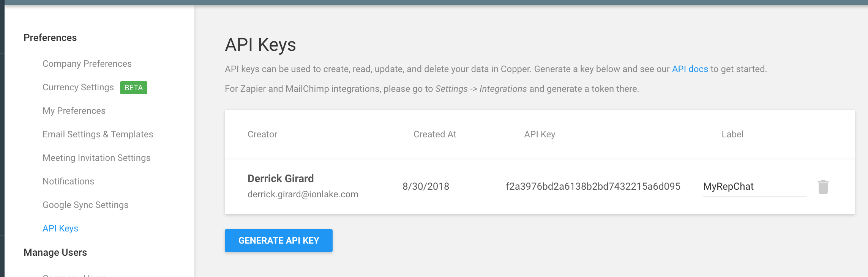Open My Preferences page
868x277 pixels.
(74, 111)
